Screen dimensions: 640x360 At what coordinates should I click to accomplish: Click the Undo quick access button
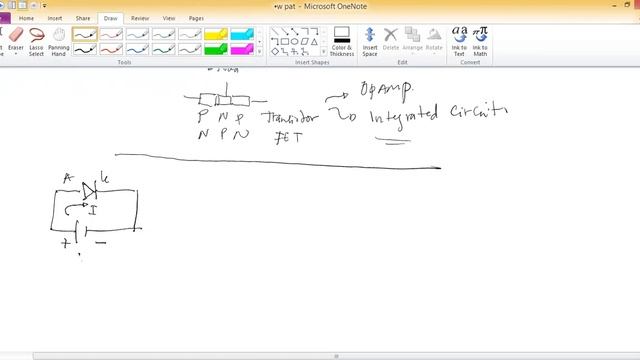[x=33, y=6]
